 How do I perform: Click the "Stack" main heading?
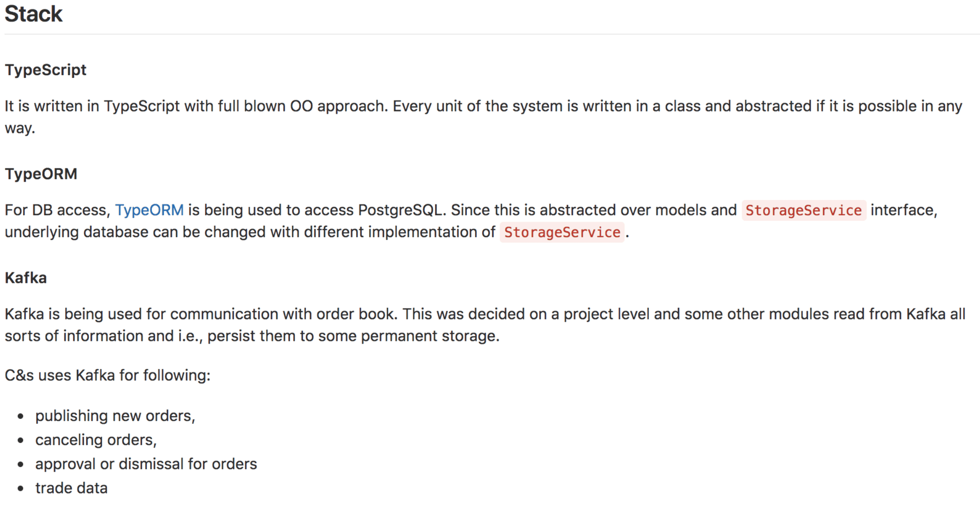tap(34, 14)
